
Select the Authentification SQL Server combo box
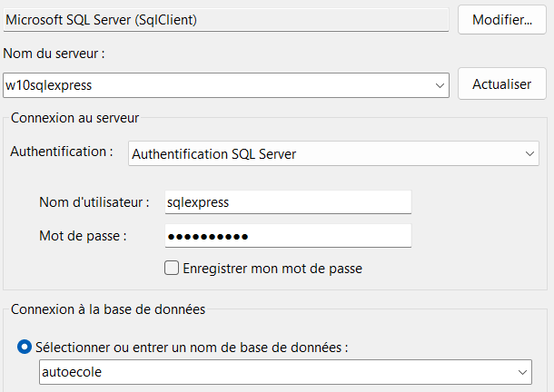[x=333, y=153]
